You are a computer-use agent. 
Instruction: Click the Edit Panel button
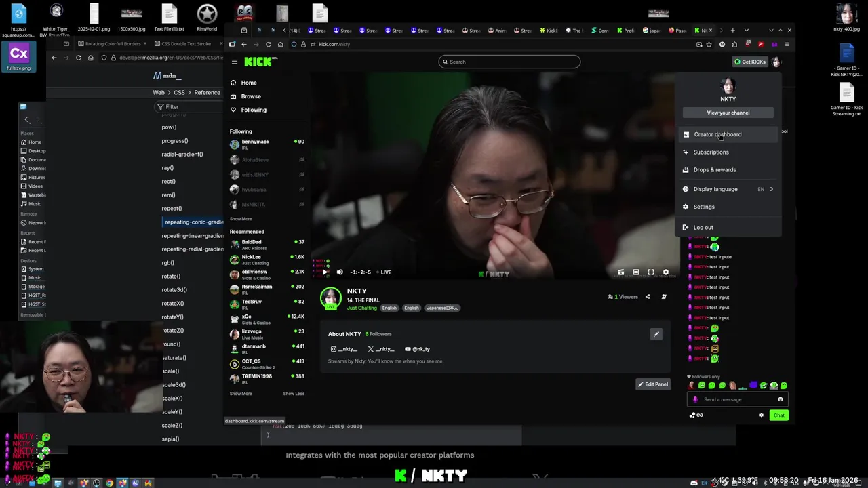(x=653, y=384)
